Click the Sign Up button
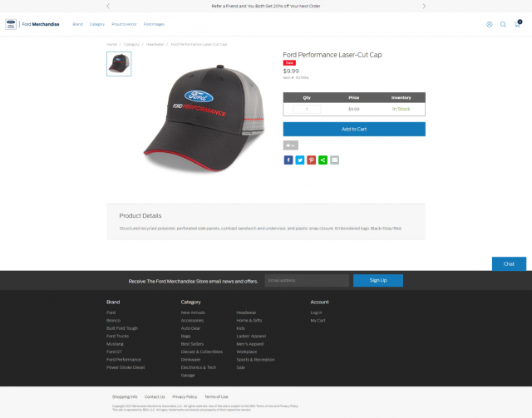The image size is (532, 418). pyautogui.click(x=378, y=281)
